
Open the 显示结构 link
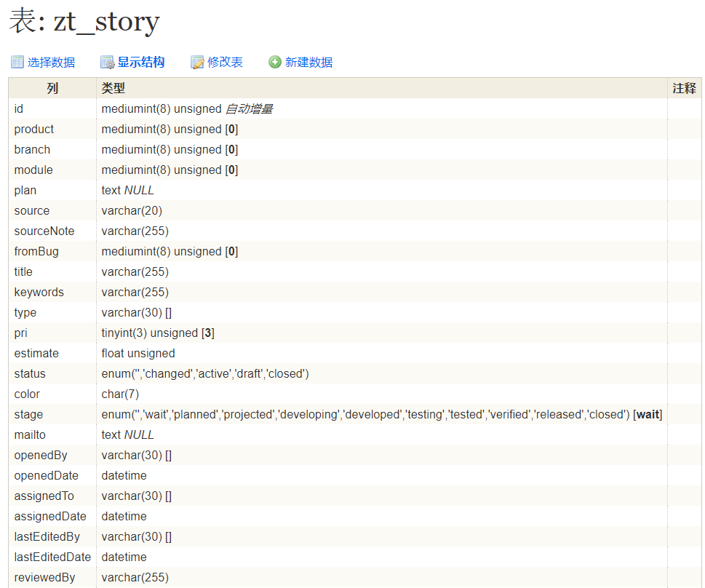(141, 62)
